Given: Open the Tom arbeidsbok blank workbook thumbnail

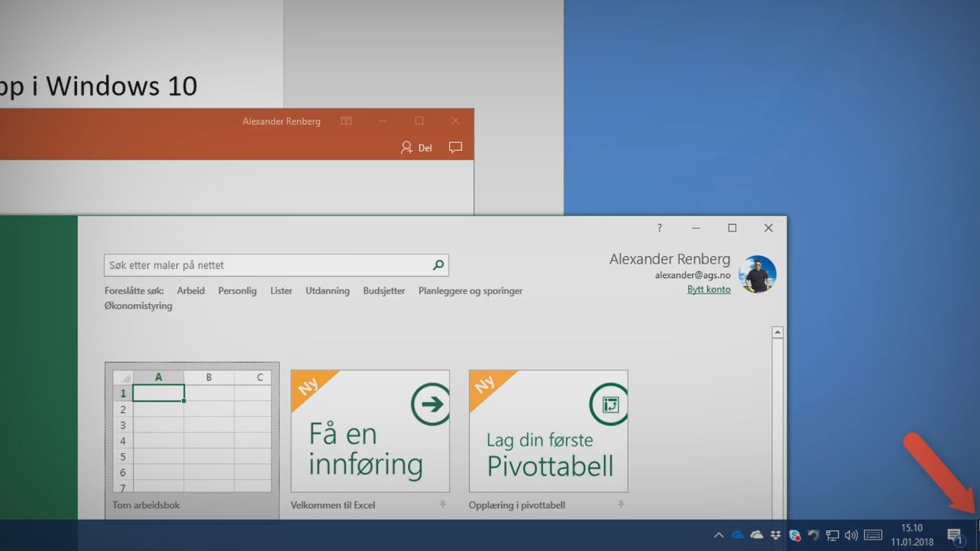Looking at the screenshot, I should click(192, 432).
